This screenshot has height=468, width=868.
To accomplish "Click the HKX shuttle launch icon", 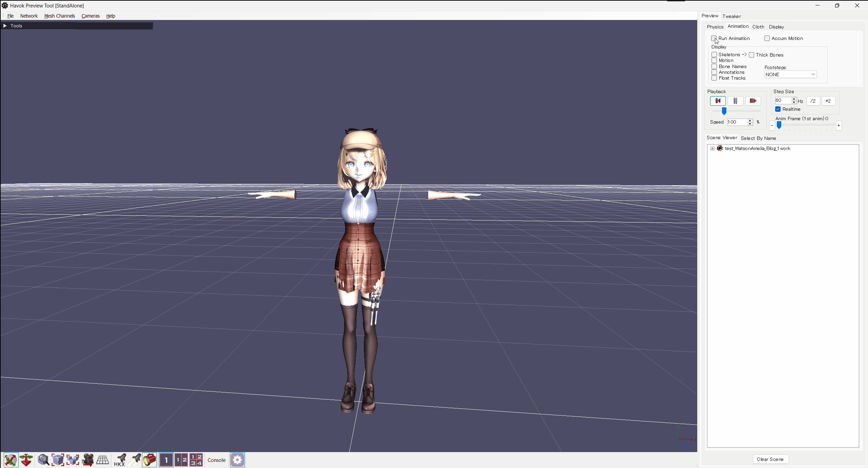I will (x=120, y=460).
